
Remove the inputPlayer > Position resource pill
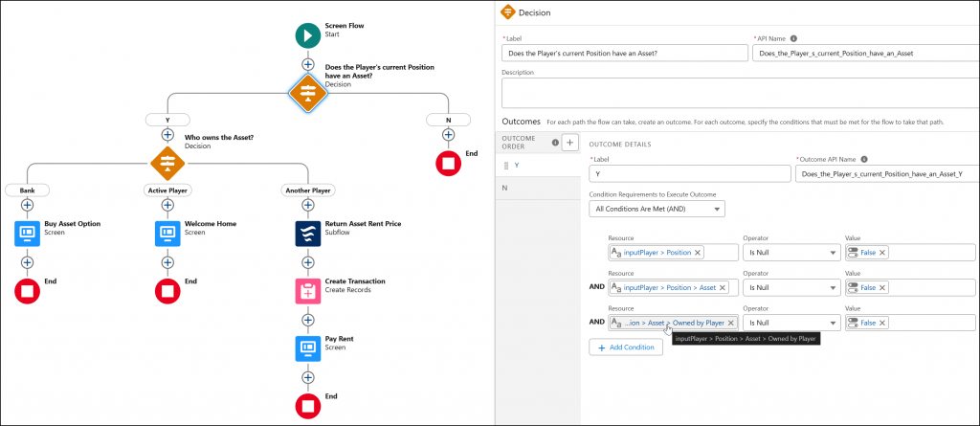coord(698,253)
